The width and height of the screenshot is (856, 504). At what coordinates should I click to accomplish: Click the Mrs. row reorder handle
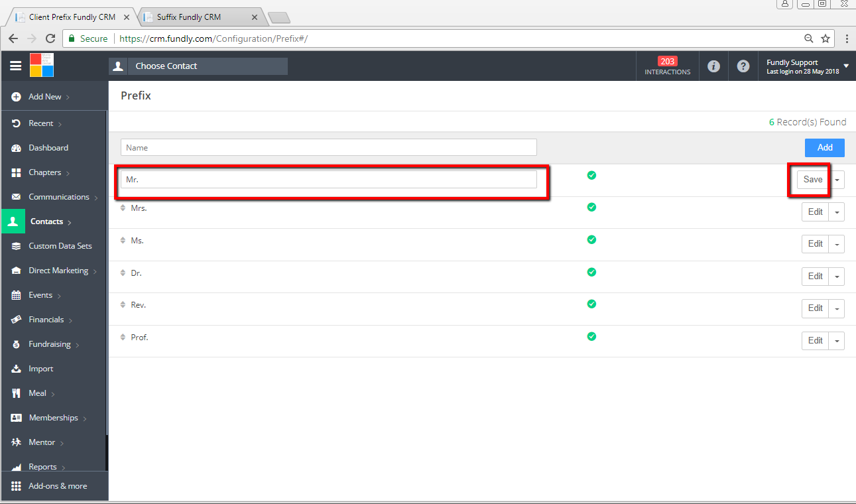click(x=123, y=208)
